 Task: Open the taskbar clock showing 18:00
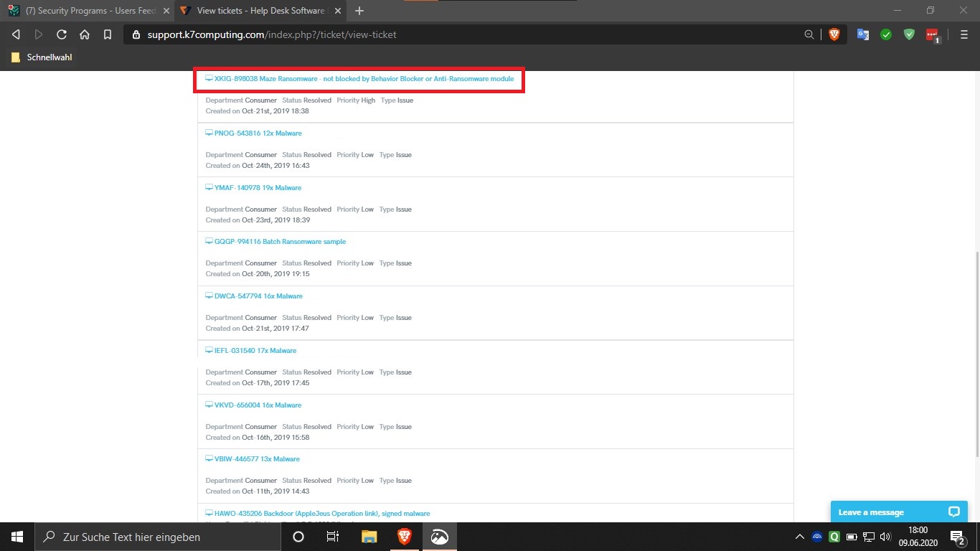(x=917, y=537)
